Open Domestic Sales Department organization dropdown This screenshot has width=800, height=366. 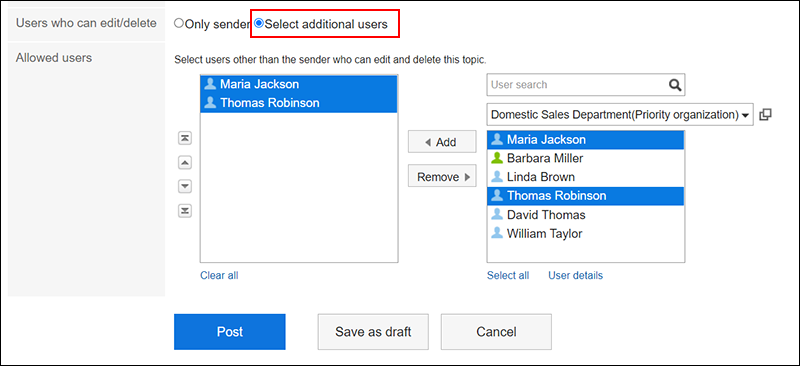coord(620,115)
